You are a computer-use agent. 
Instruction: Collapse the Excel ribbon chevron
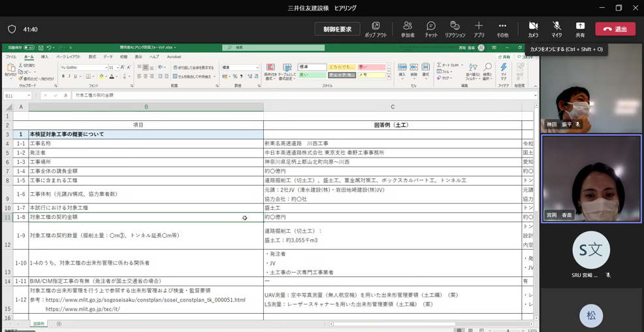(x=535, y=86)
